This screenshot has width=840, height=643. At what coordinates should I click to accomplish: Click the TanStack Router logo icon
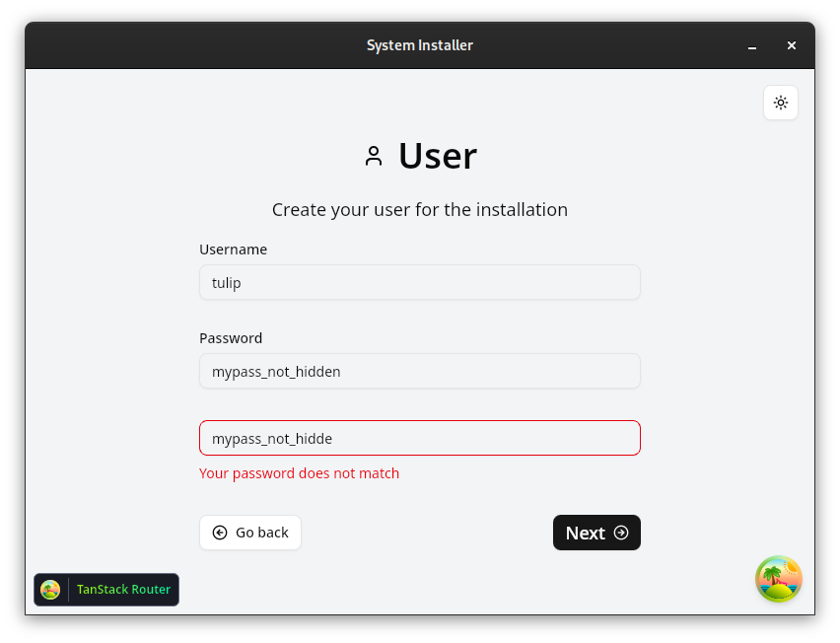coord(50,590)
